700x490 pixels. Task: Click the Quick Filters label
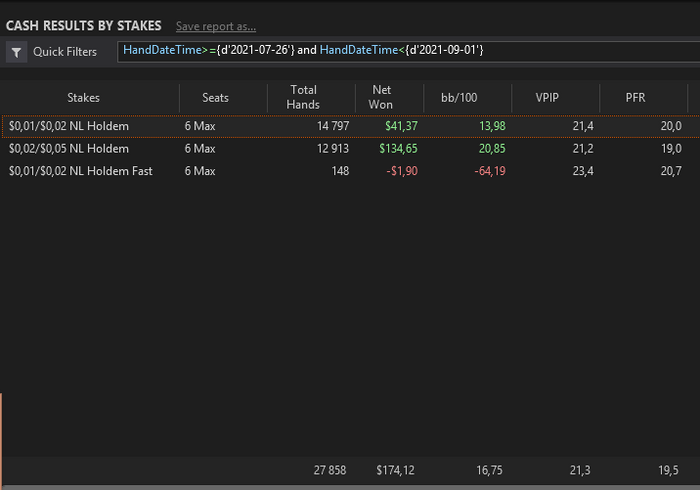tap(65, 52)
